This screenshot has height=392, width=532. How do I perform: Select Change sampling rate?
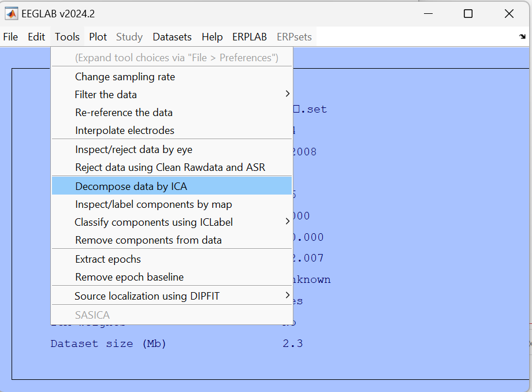[x=172, y=77]
